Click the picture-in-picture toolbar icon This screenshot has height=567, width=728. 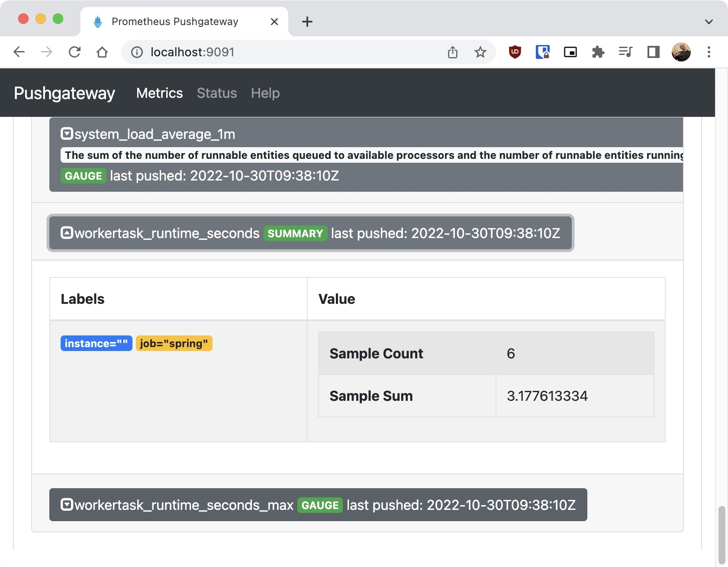click(570, 52)
